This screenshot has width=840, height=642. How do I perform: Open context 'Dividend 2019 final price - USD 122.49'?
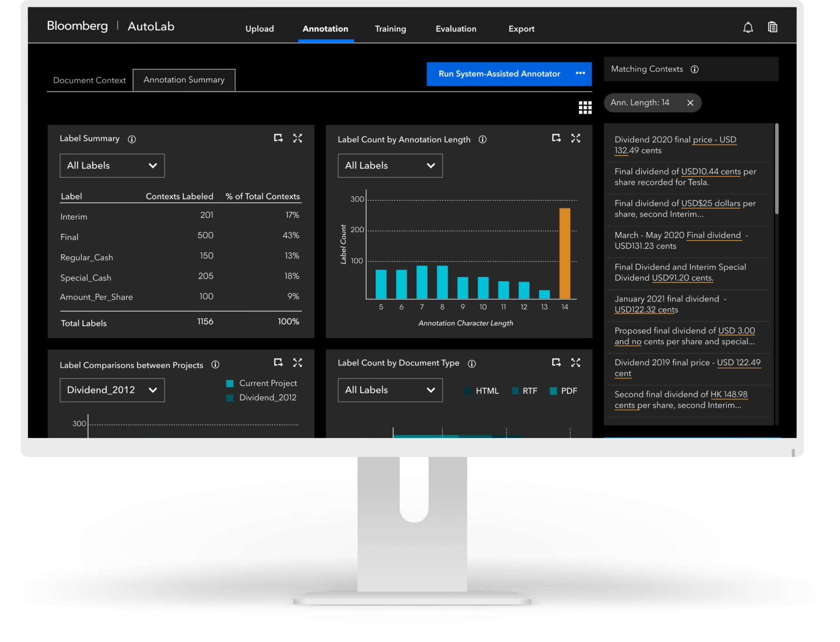point(689,368)
